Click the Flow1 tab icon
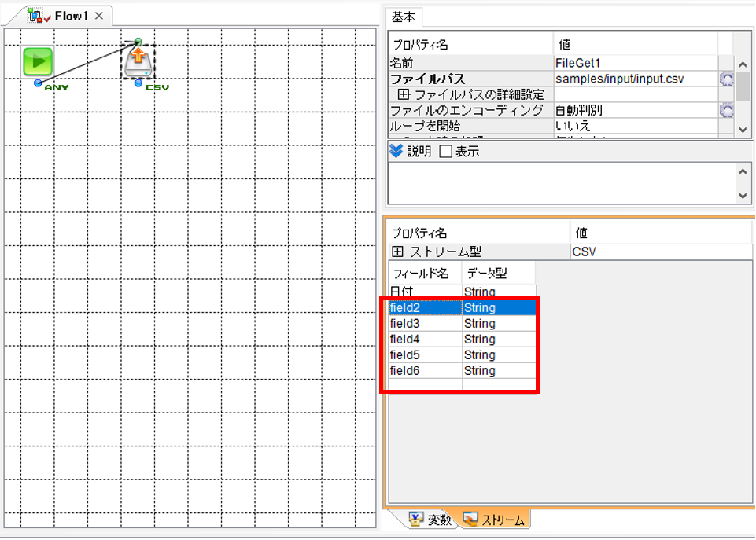This screenshot has height=540, width=756. click(36, 16)
